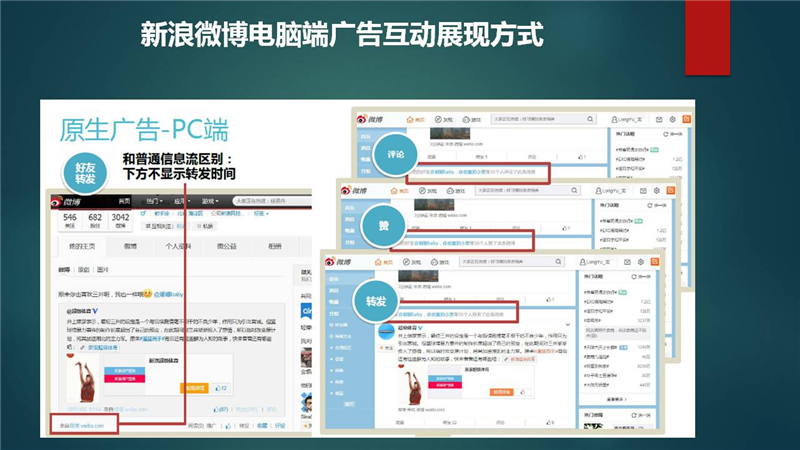Click the home icon in the 转发 panel header
Screen dimensions: 800x450
pos(378,262)
